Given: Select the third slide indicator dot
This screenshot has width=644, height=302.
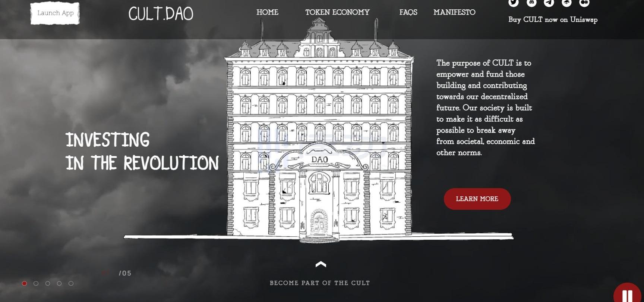Looking at the screenshot, I should 48,283.
